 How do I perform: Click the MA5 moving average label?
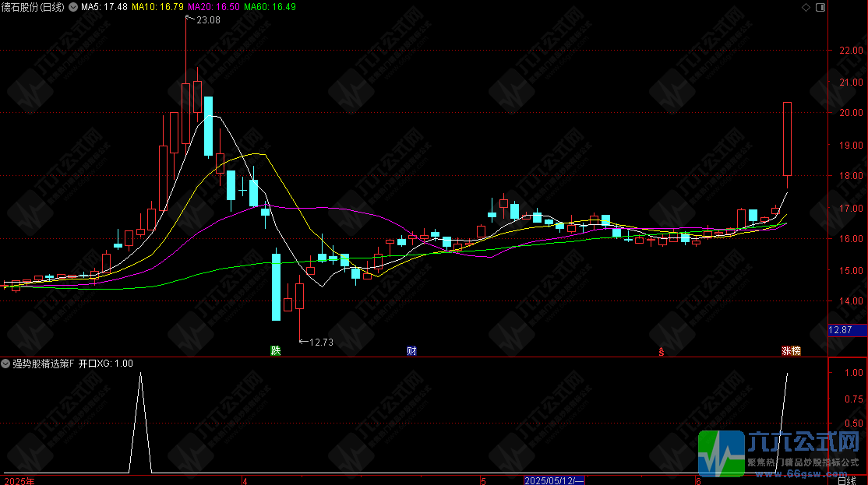click(104, 7)
